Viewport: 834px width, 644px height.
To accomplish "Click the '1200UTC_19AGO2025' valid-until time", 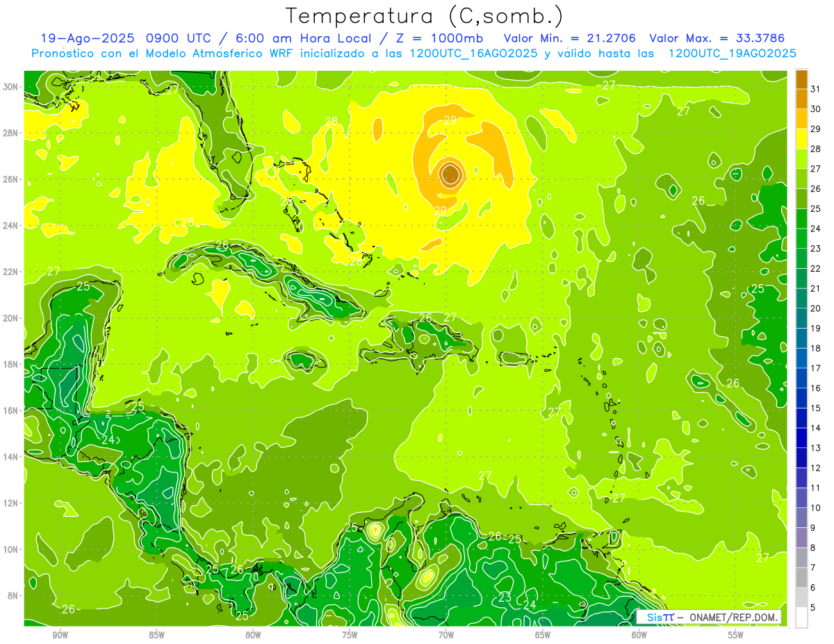I will pyautogui.click(x=732, y=53).
